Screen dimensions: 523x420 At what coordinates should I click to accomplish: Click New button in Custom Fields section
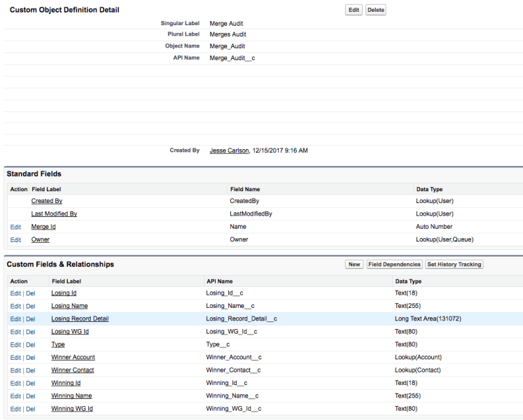354,265
